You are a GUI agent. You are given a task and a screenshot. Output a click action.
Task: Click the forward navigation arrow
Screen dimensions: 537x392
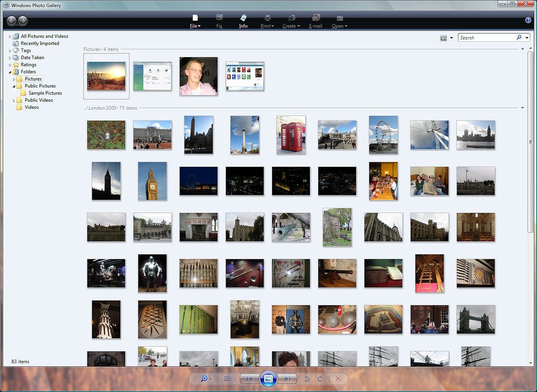coord(23,20)
